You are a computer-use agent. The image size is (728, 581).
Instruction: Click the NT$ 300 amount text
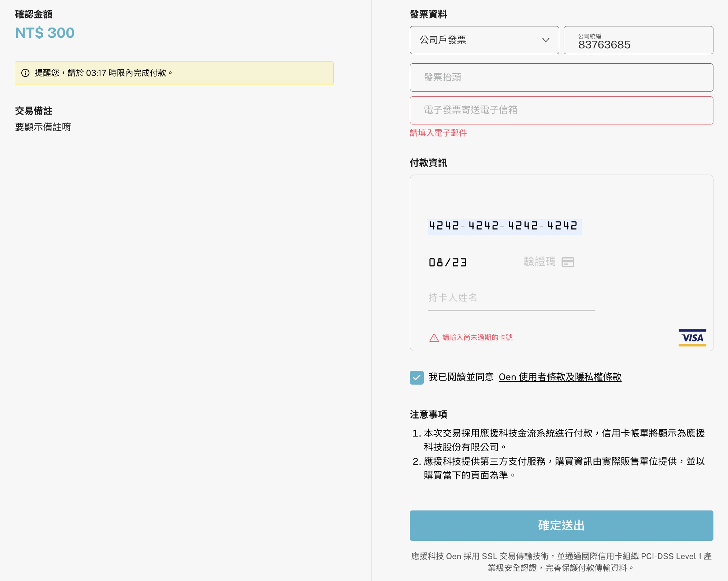click(45, 33)
